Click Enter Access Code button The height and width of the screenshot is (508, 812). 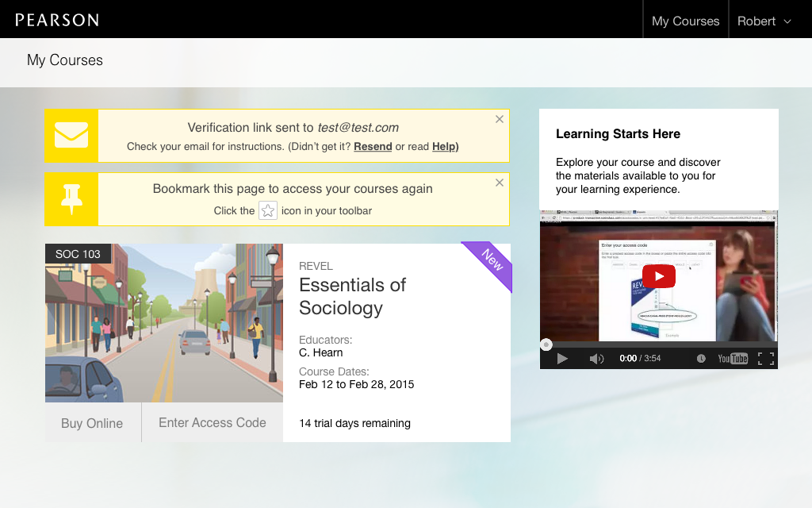(213, 422)
